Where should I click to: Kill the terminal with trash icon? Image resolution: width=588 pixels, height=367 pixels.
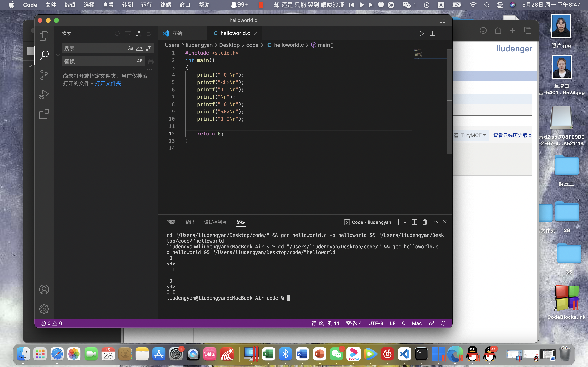pos(425,222)
